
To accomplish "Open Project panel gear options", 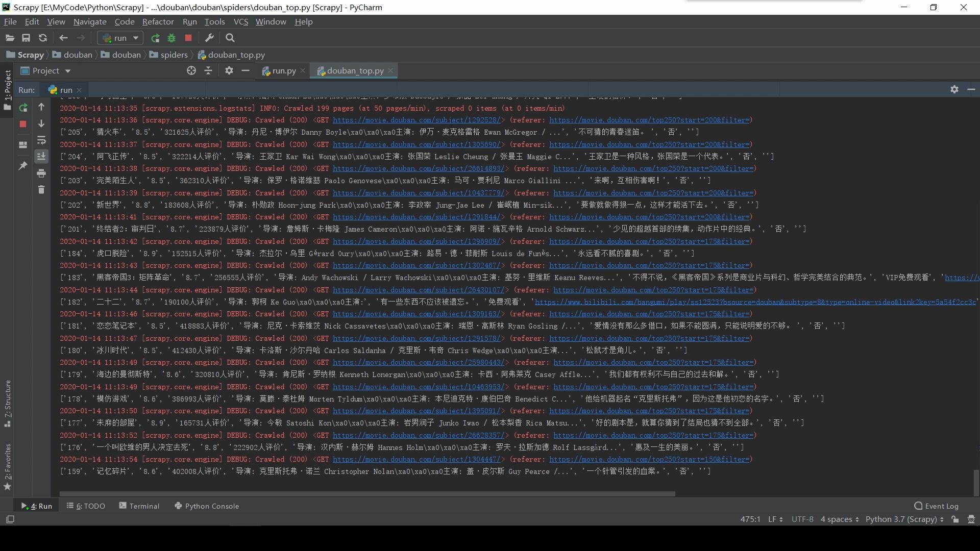I will coord(229,70).
